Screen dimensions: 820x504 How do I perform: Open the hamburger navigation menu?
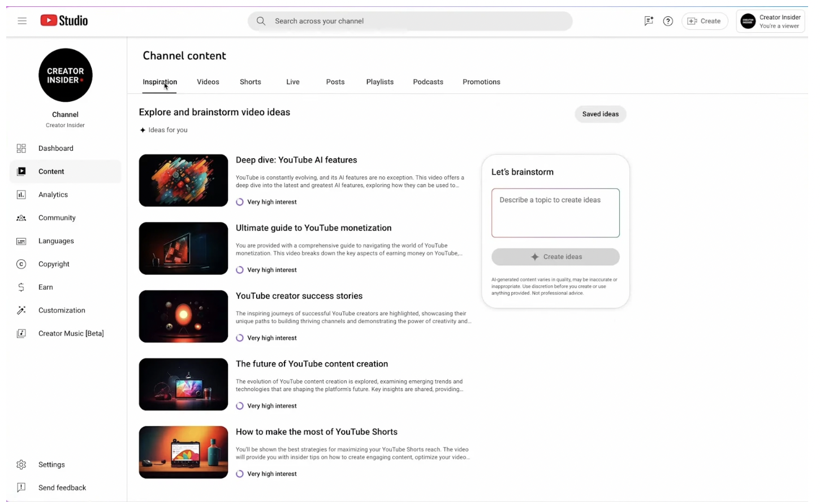click(22, 21)
